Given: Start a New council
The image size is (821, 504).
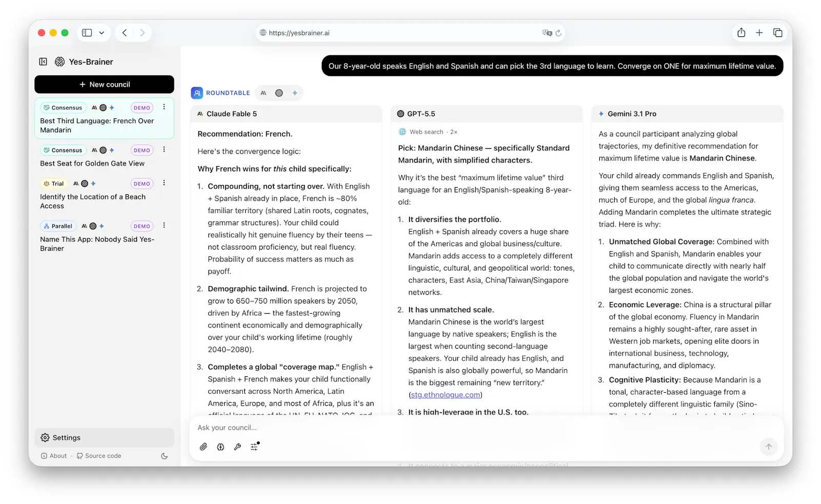Looking at the screenshot, I should (x=104, y=85).
